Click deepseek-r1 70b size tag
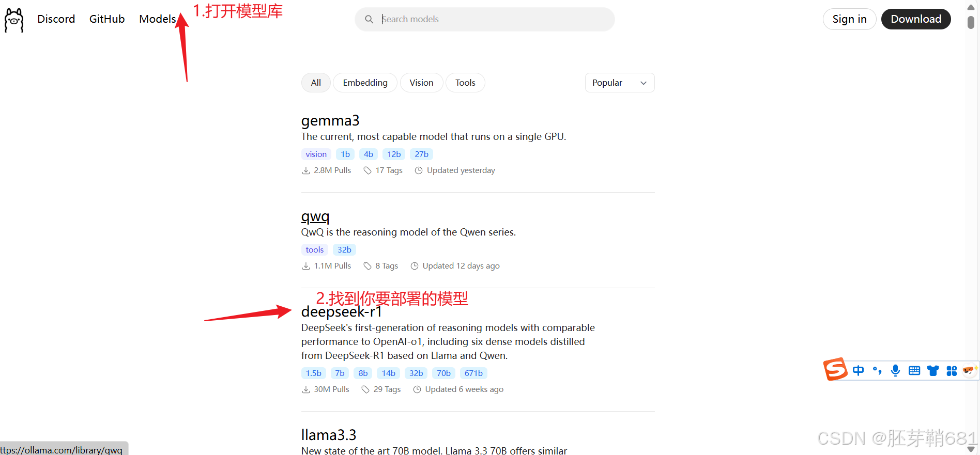This screenshot has width=980, height=455. tap(443, 373)
